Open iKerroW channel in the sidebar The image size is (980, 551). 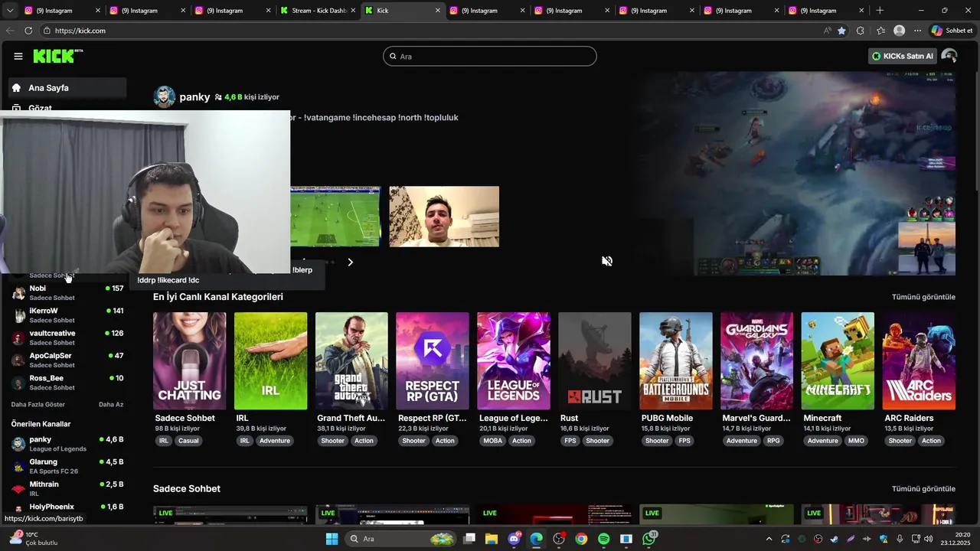67,315
